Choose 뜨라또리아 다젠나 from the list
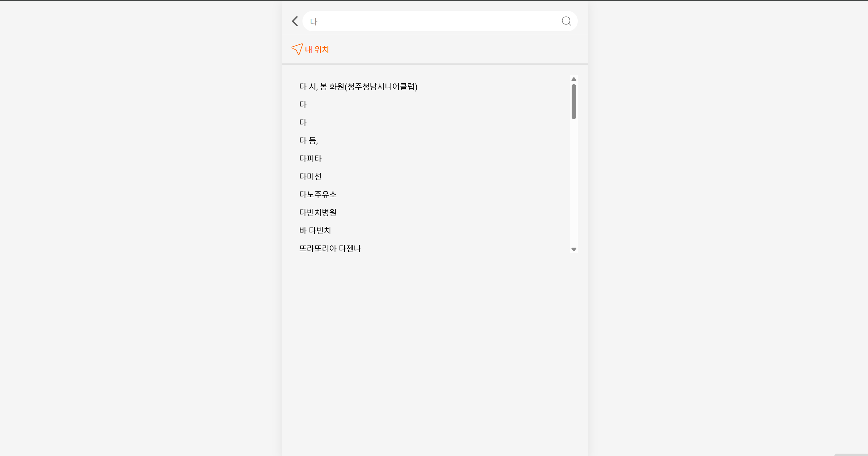Image resolution: width=868 pixels, height=456 pixels. pos(330,249)
